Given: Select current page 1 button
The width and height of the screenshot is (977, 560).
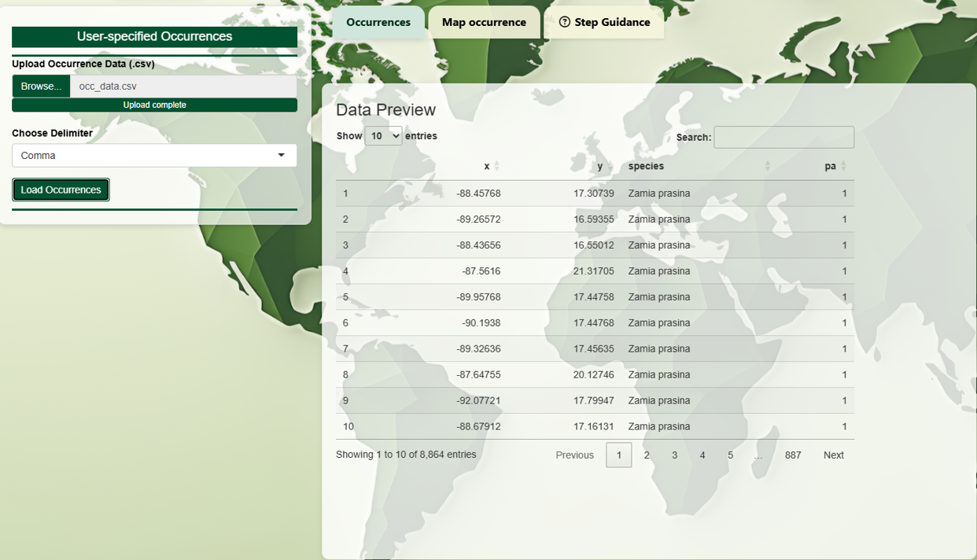Looking at the screenshot, I should coord(619,455).
